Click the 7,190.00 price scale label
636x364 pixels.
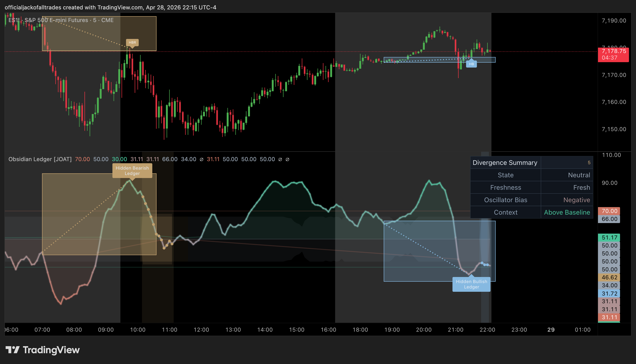click(614, 20)
